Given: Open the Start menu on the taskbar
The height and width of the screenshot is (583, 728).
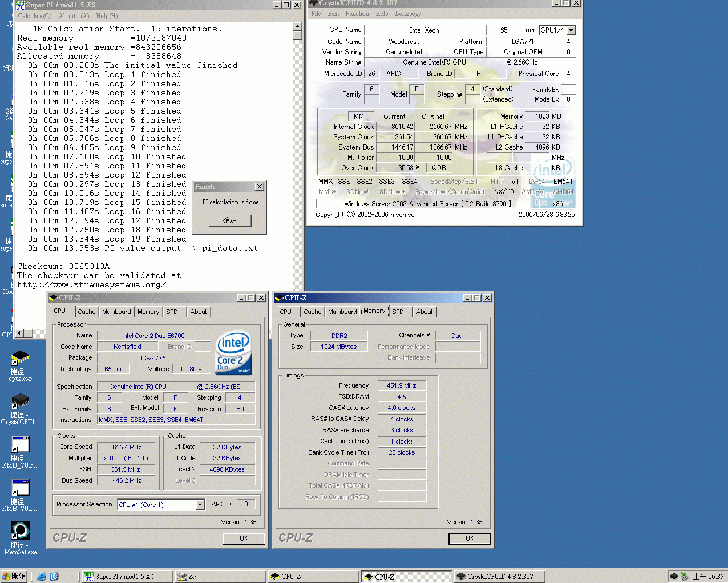Looking at the screenshot, I should (14, 577).
